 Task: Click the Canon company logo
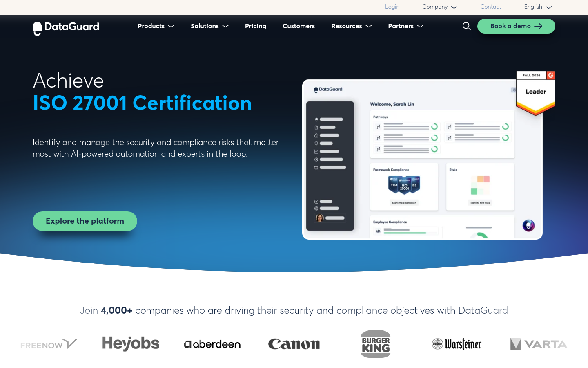[294, 344]
